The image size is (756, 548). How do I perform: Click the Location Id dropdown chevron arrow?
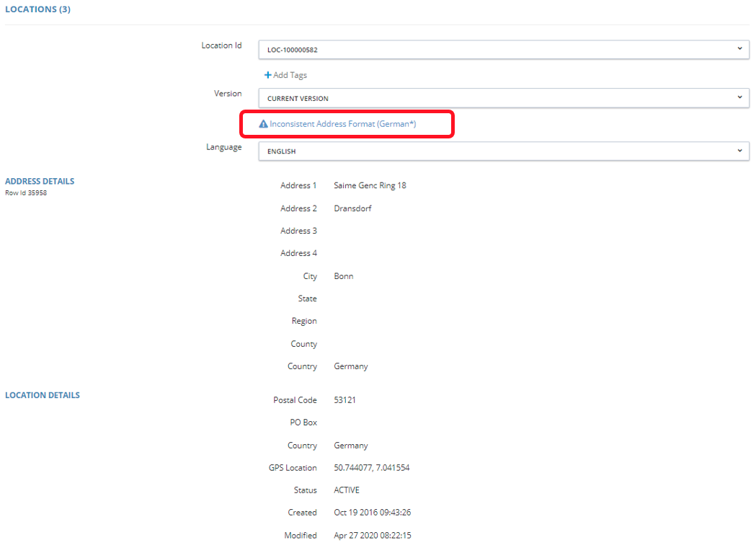(x=739, y=49)
